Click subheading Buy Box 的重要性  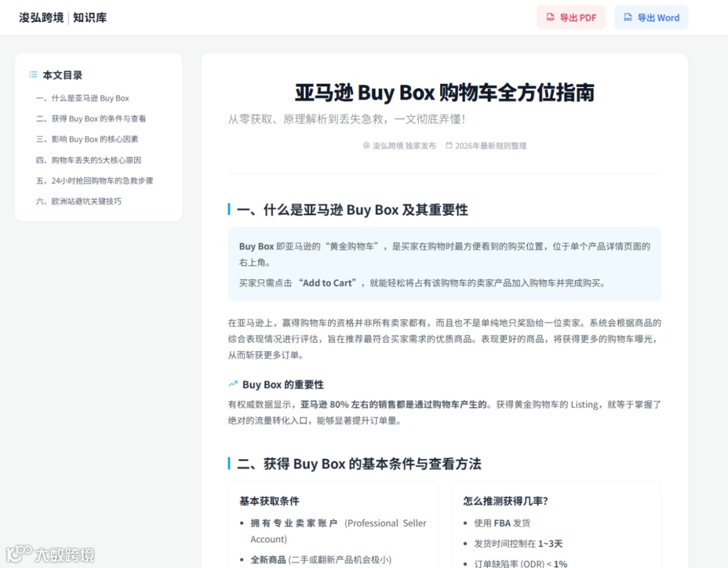point(282,385)
